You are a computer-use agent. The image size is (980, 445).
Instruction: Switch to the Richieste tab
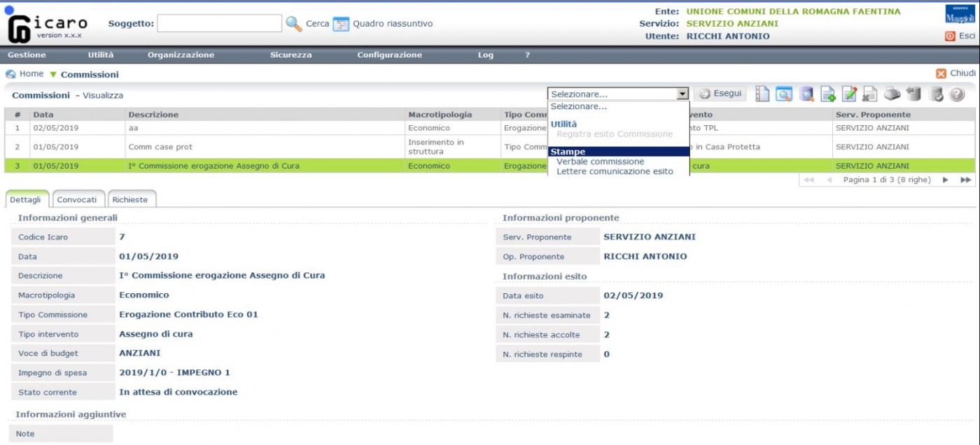click(131, 199)
